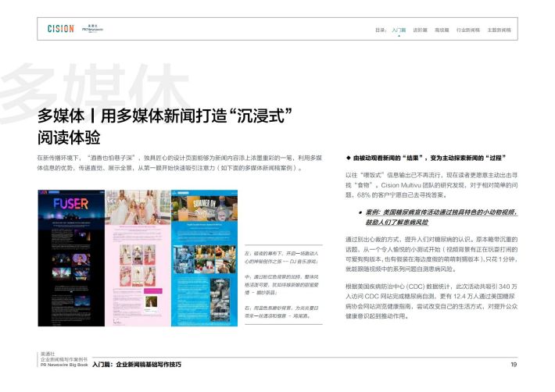Click the PR Newswire Big Book footer label
The height and width of the screenshot is (392, 555).
tap(63, 365)
